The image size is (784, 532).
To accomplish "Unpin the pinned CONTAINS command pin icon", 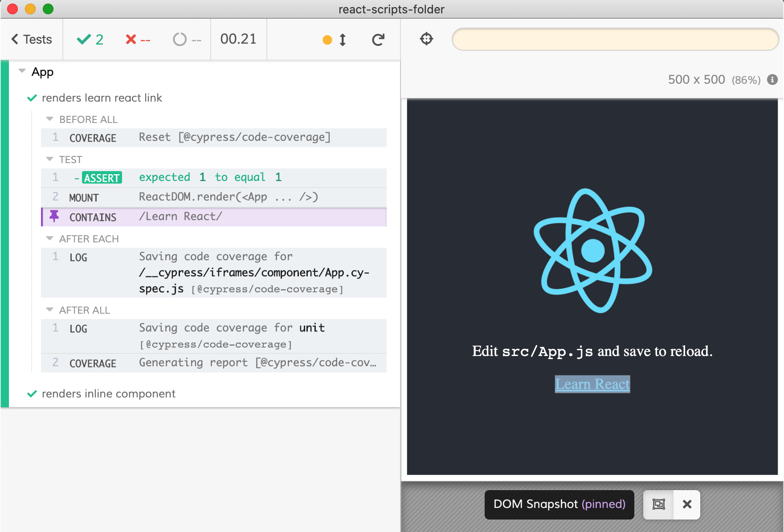I will [x=54, y=217].
